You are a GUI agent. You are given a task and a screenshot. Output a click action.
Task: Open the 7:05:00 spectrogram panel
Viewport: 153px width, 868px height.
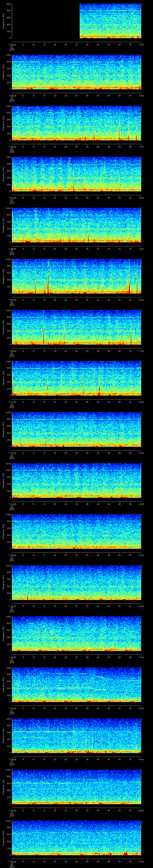pyautogui.click(x=76, y=72)
